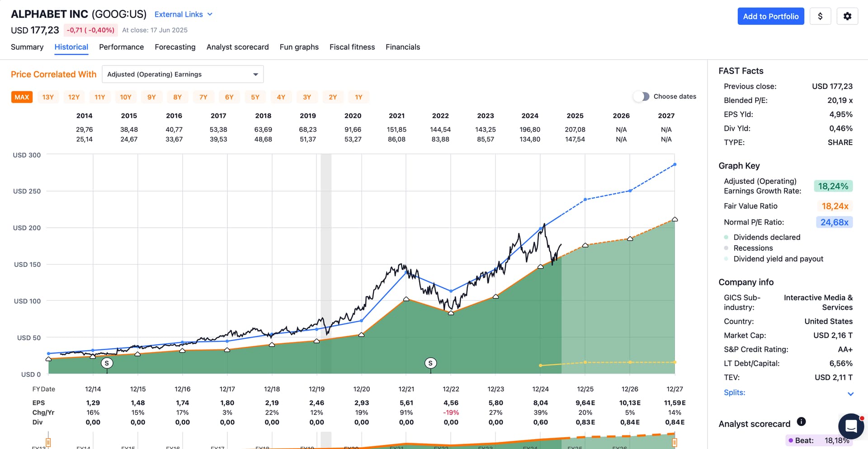Expand the Splits section chevron
The height and width of the screenshot is (449, 868).
850,394
